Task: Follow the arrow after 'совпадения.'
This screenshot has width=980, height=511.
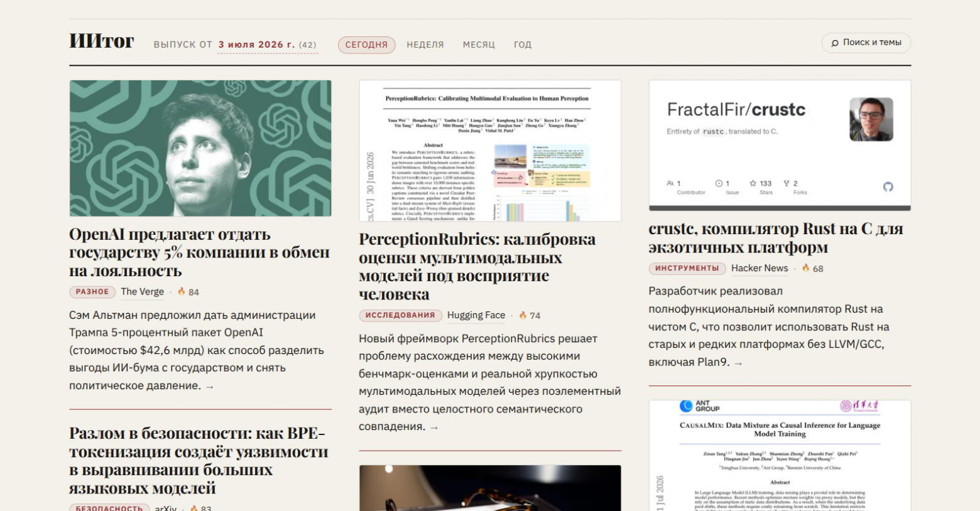Action: (x=434, y=428)
